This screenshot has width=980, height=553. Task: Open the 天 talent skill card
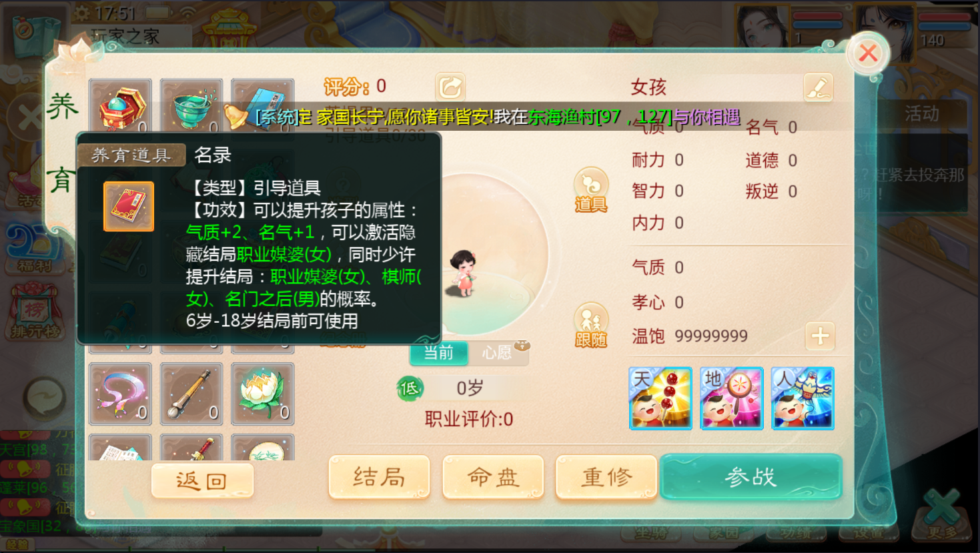tap(660, 398)
